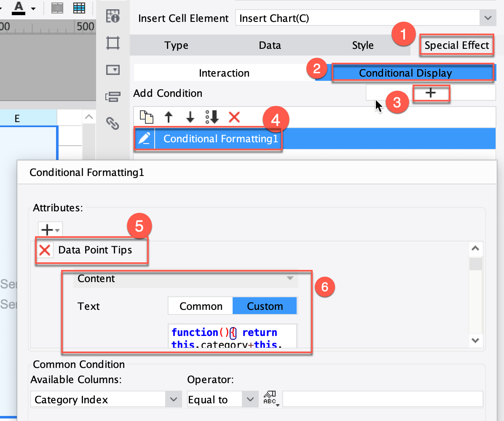Screen dimensions: 504x421
Task: Switch to the Interaction tab
Action: pos(224,72)
